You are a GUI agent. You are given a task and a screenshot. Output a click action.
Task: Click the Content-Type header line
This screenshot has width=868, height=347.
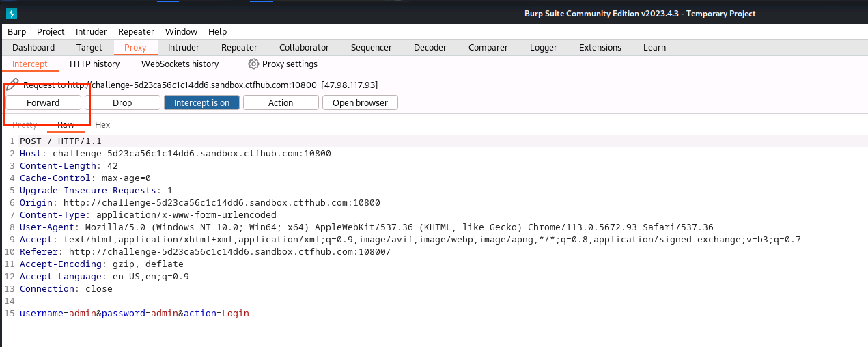coord(148,214)
